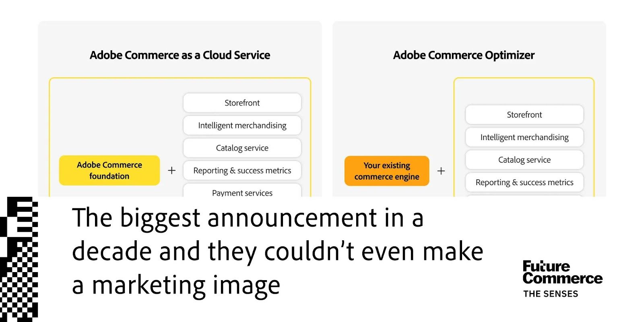644x322 pixels.
Task: Click Storefront under Adobe Commerce Optimizer
Action: [524, 115]
